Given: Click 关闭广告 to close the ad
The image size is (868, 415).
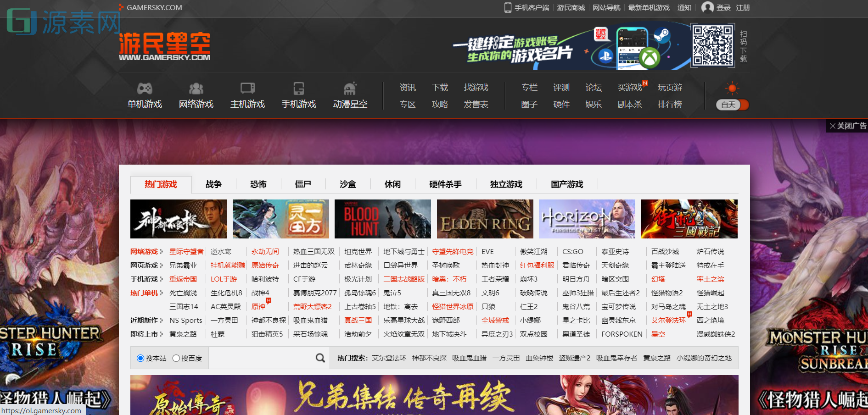Looking at the screenshot, I should (x=847, y=126).
